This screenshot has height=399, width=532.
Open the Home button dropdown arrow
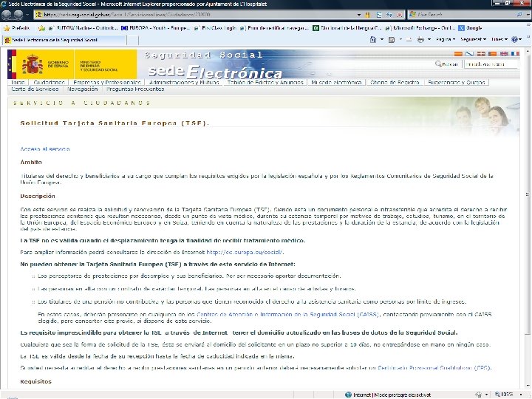[382, 39]
